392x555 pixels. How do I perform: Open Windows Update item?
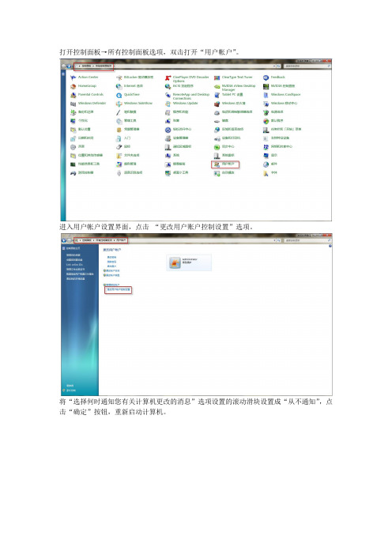(x=182, y=104)
